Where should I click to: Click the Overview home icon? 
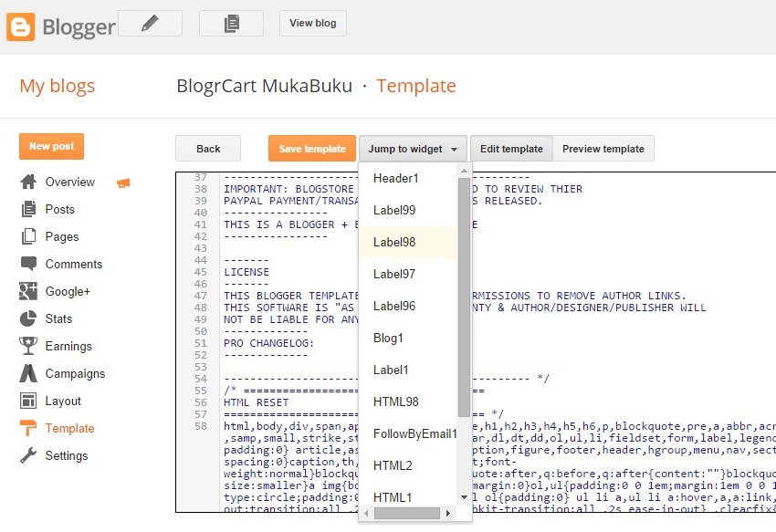(28, 182)
